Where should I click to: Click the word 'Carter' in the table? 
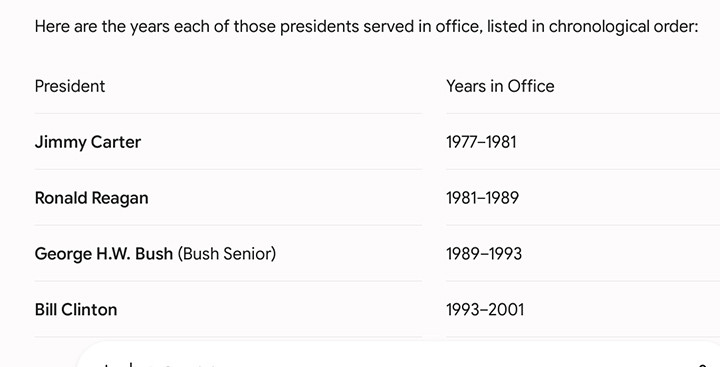pyautogui.click(x=116, y=142)
